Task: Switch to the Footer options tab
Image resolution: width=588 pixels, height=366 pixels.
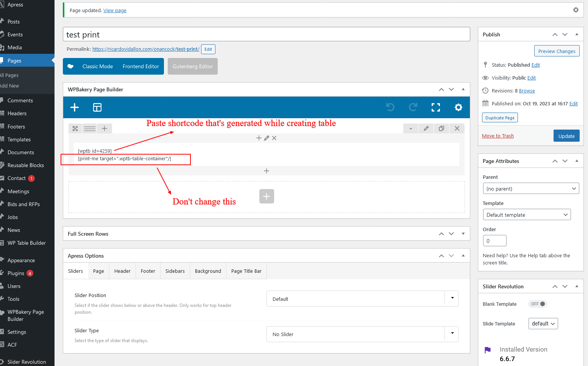Action: [x=148, y=271]
